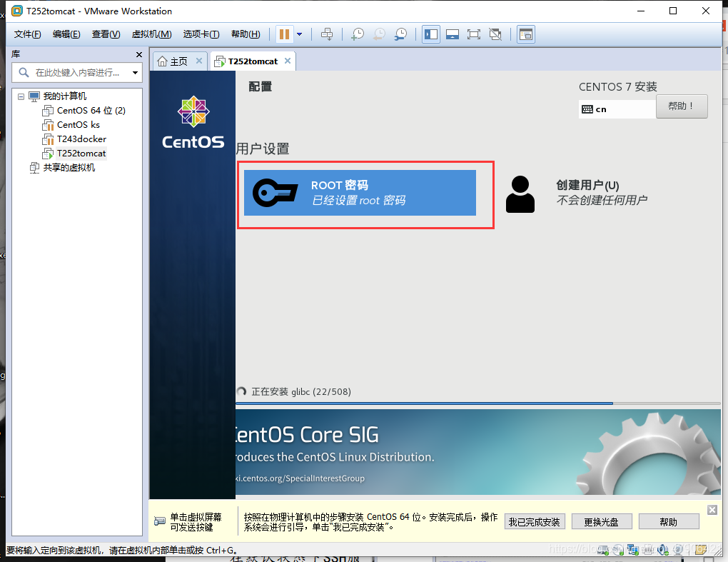The height and width of the screenshot is (562, 728).
Task: Click the revert to snapshot toolbar icon
Action: [x=379, y=34]
